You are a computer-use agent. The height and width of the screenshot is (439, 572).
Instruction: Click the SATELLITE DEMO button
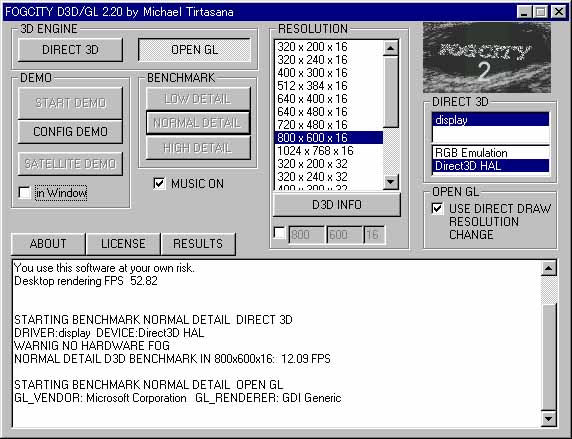[70, 164]
